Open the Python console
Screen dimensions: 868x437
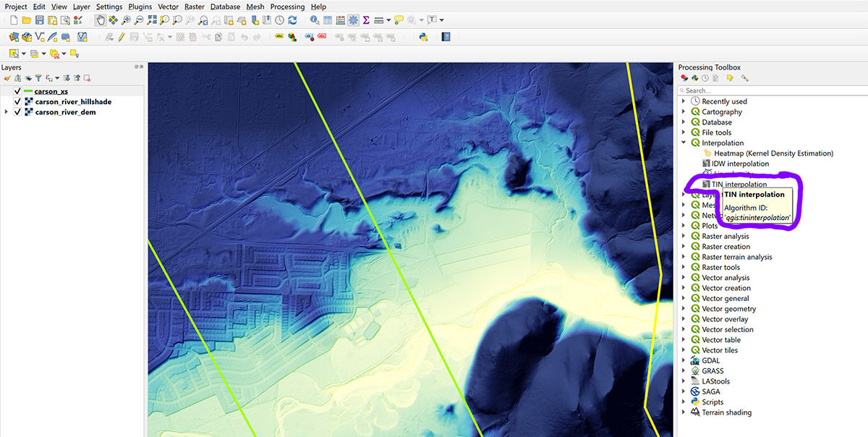(423, 36)
